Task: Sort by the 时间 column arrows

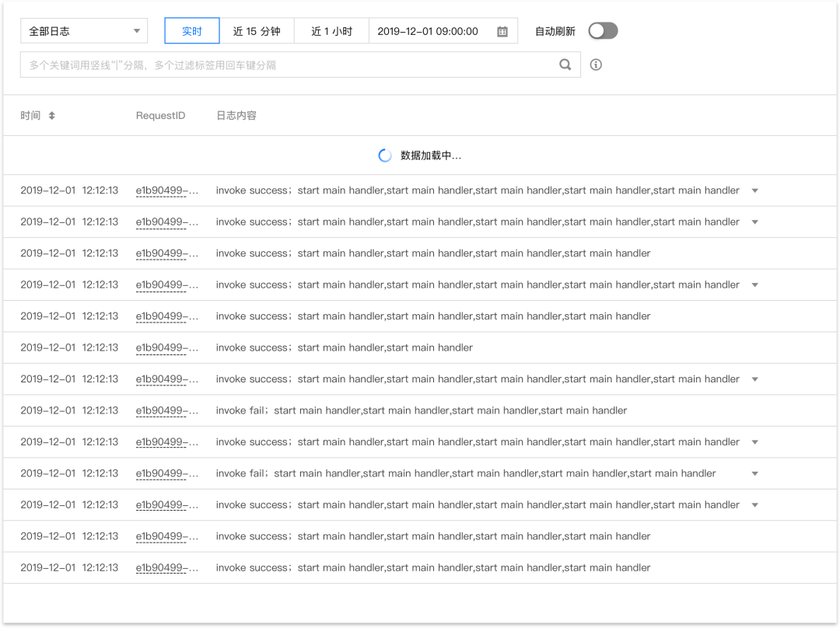Action: coord(51,116)
